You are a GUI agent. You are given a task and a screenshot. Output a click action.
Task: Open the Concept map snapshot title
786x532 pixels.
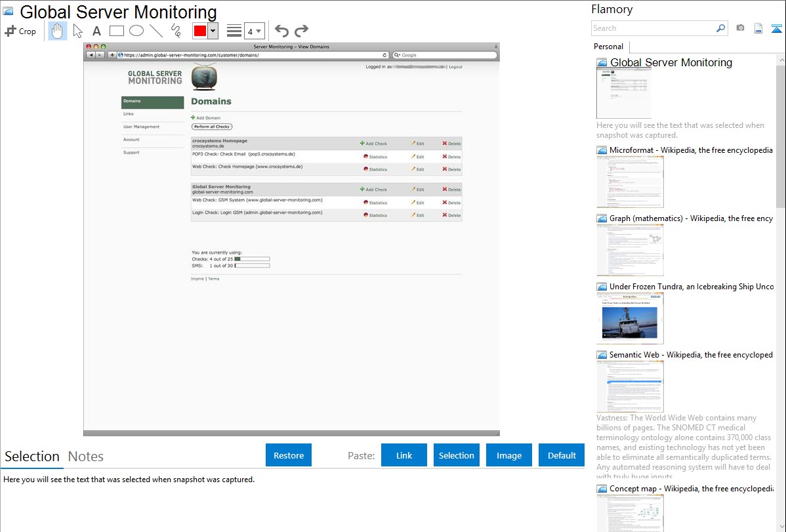[x=692, y=488]
